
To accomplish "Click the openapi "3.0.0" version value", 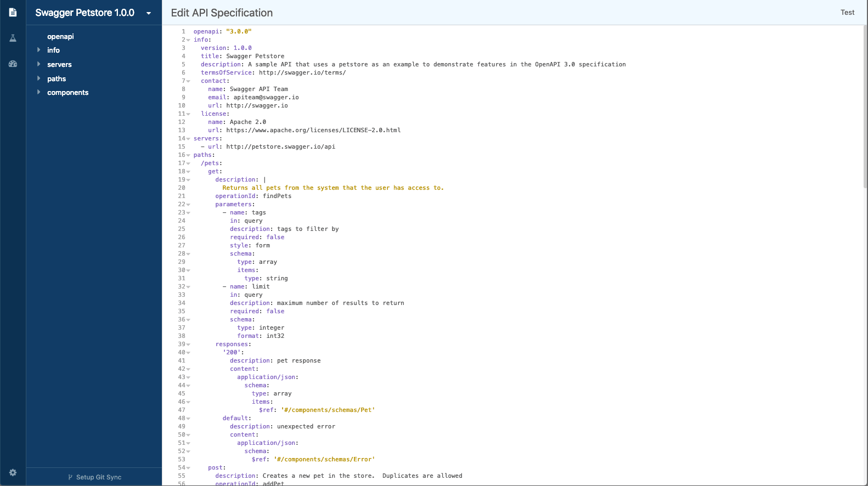I will [x=239, y=31].
